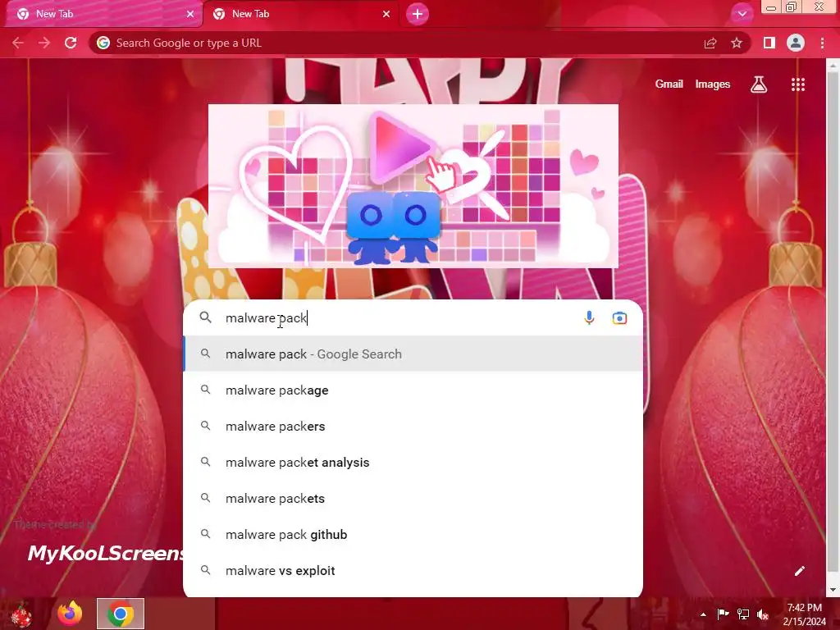
Task: Click the search magnifier icon in search box
Action: point(205,317)
